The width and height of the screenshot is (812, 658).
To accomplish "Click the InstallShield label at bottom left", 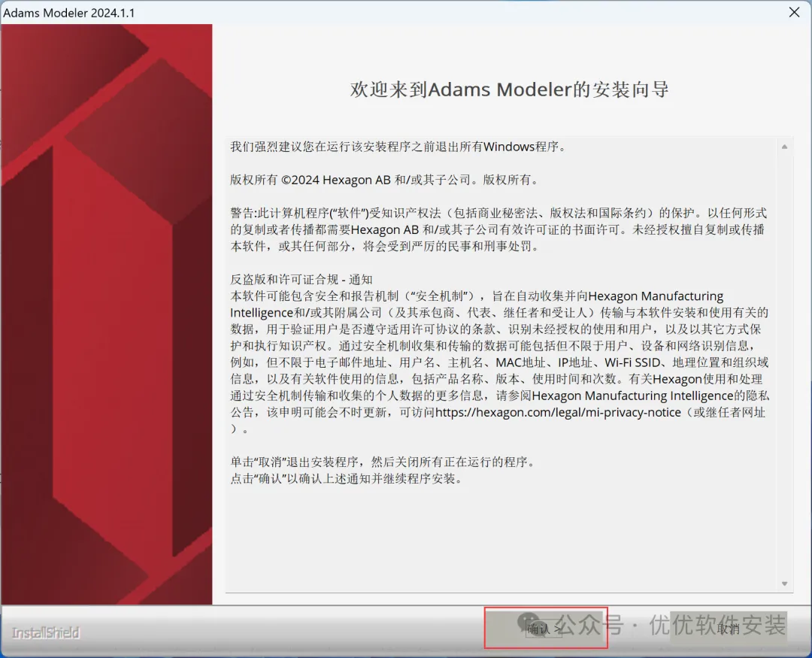I will (46, 632).
